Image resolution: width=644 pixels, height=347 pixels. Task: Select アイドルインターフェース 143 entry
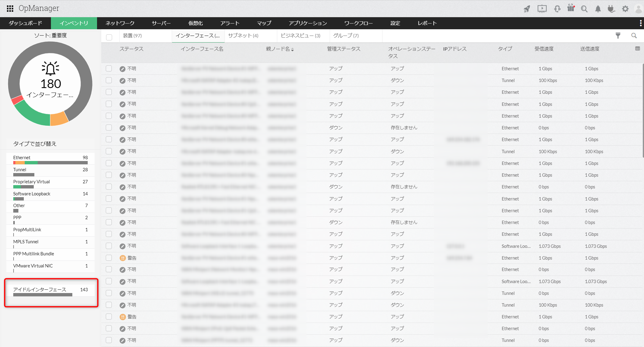tap(39, 289)
